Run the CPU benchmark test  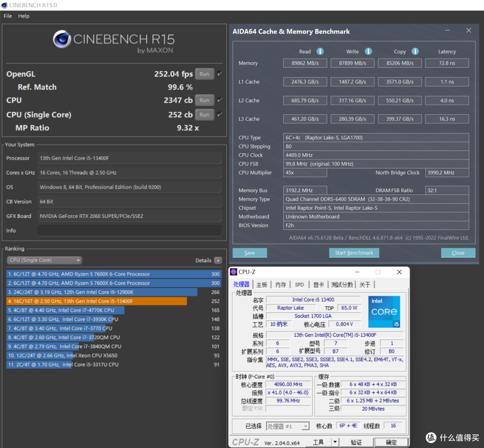(204, 100)
